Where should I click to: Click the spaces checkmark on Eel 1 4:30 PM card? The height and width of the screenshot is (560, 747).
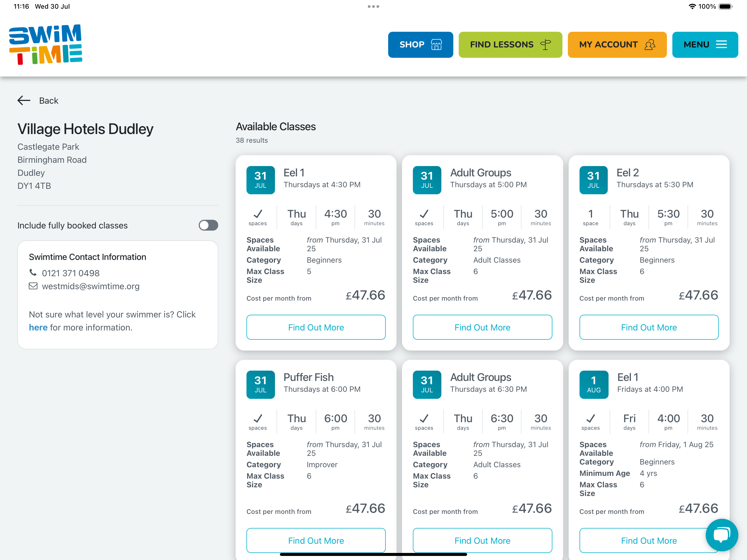point(258,214)
